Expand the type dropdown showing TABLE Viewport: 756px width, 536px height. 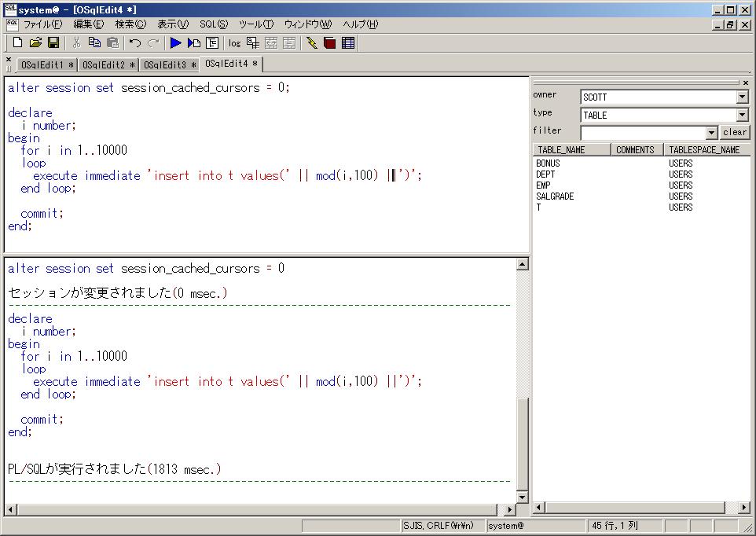tap(742, 116)
